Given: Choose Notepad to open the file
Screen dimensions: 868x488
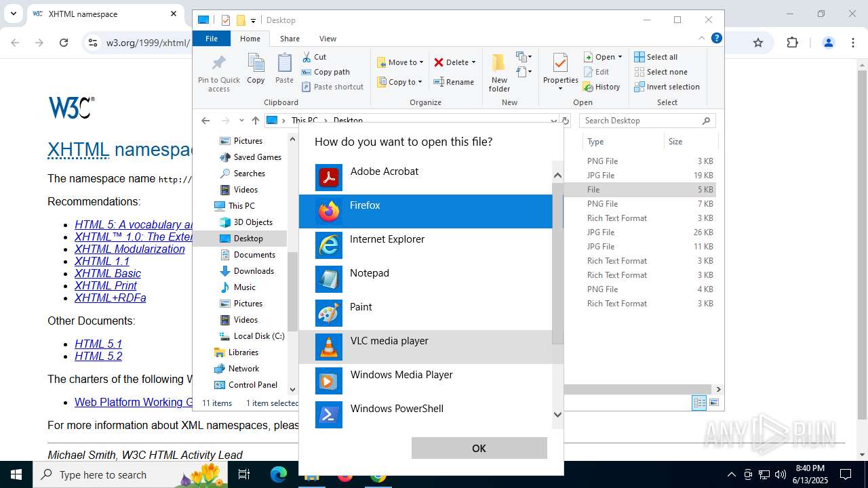Looking at the screenshot, I should pyautogui.click(x=425, y=279).
